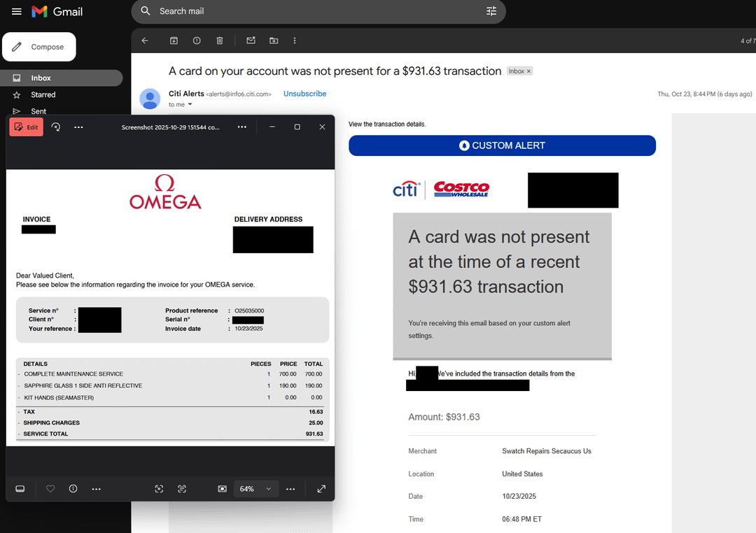Show file info in Photos viewer
This screenshot has height=533, width=756.
(73, 489)
